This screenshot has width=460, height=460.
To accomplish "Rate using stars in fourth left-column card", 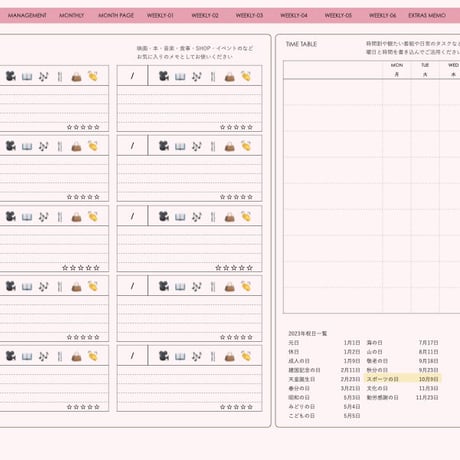I will 83,337.
